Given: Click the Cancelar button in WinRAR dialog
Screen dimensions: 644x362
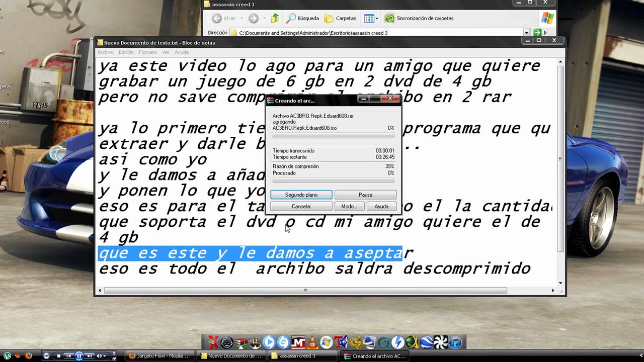Looking at the screenshot, I should coord(301,206).
